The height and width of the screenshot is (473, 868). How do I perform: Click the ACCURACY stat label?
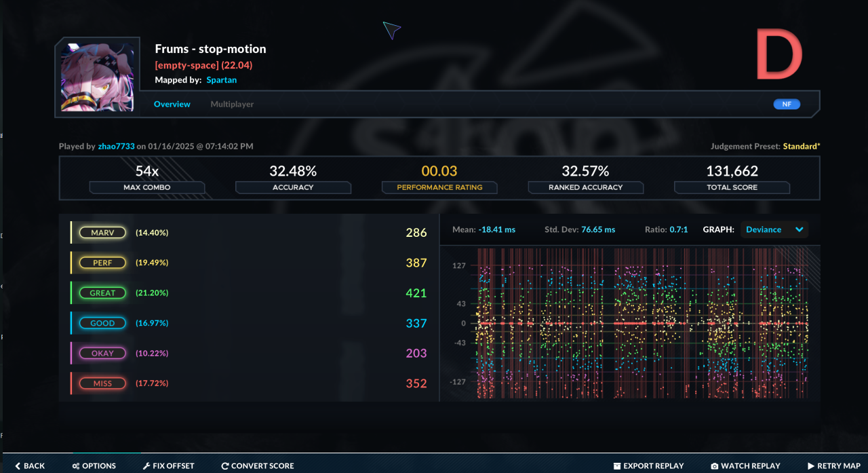click(x=293, y=187)
